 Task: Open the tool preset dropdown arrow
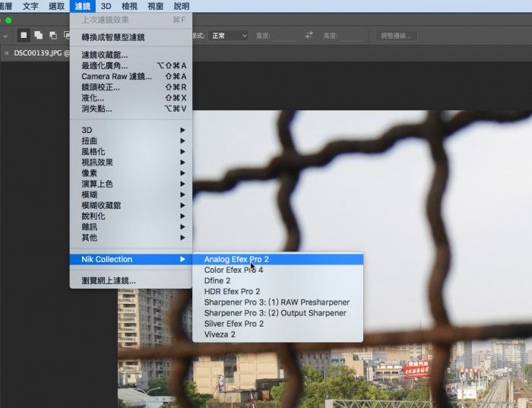click(x=6, y=35)
